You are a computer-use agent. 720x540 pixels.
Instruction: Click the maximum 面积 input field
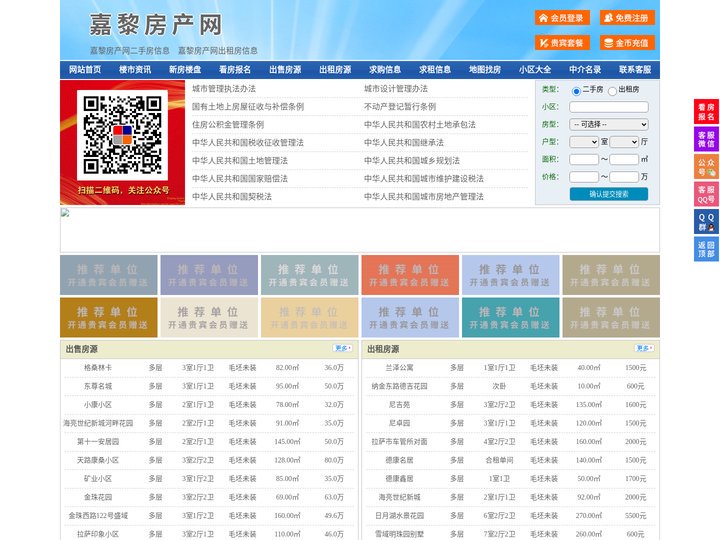(624, 159)
